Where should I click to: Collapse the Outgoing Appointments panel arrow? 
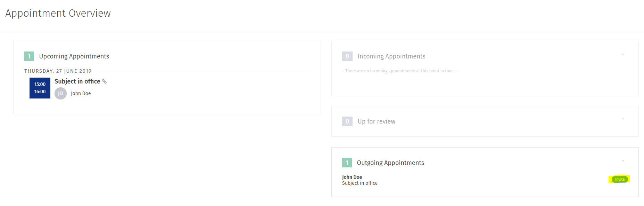[x=623, y=161]
